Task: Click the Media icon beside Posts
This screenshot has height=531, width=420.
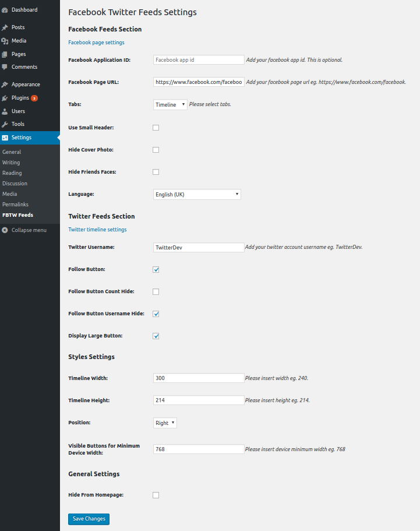Action: (x=5, y=41)
